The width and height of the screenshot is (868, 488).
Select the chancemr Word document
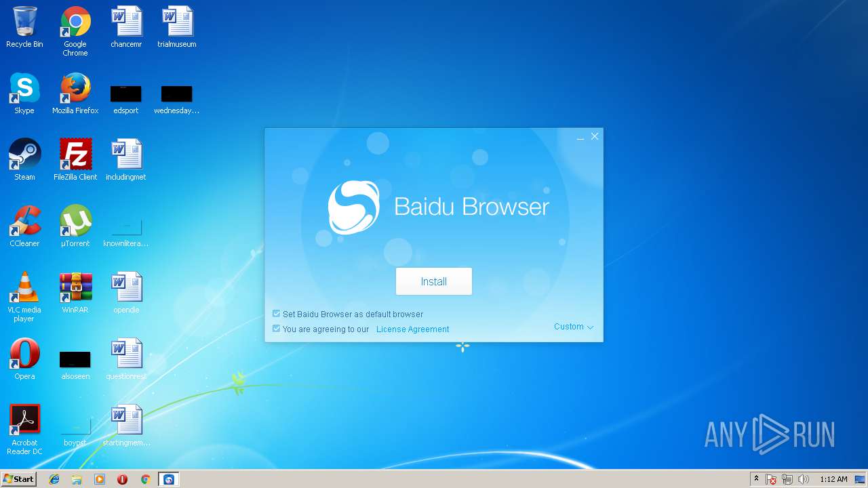click(x=126, y=27)
